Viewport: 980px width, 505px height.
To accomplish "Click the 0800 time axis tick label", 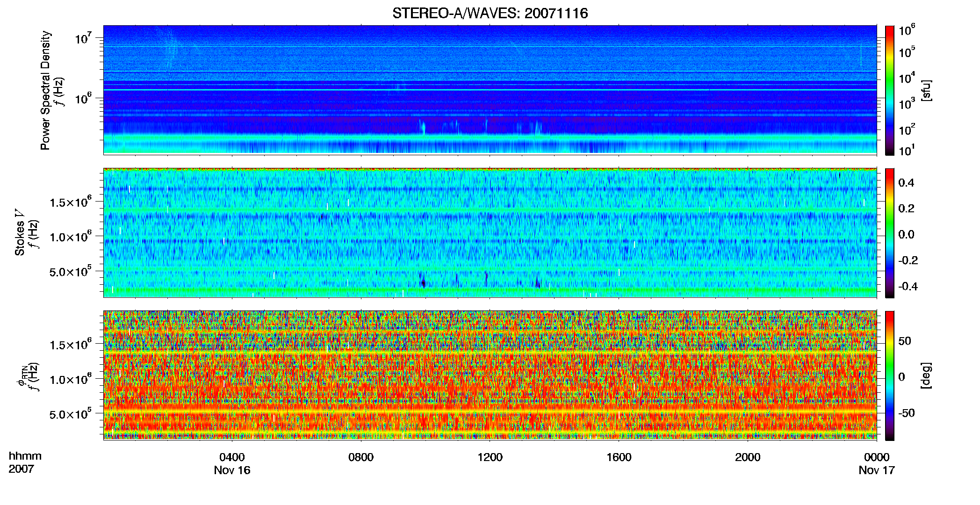I will tap(361, 457).
